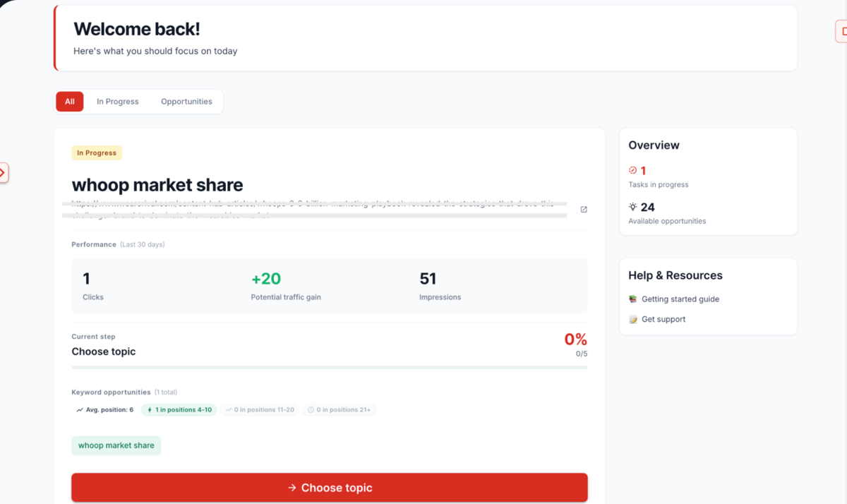Expand the left sidebar chevron handle
The image size is (847, 504).
click(x=3, y=172)
